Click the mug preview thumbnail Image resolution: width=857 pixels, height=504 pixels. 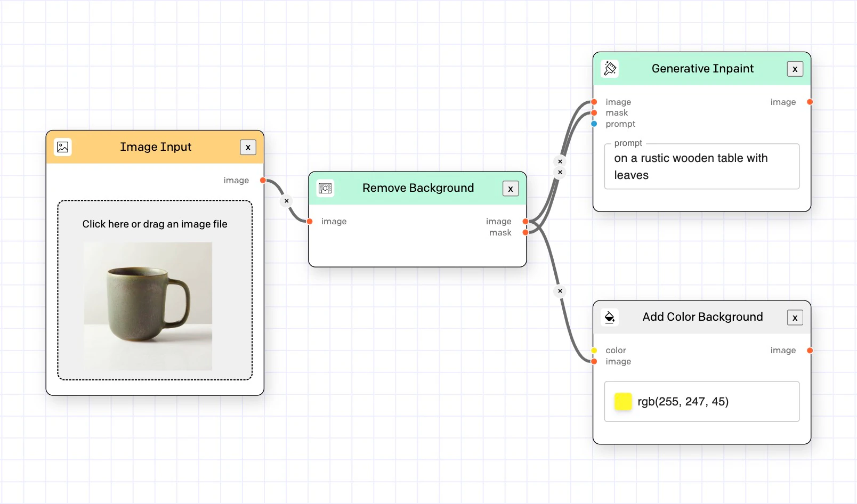[148, 306]
